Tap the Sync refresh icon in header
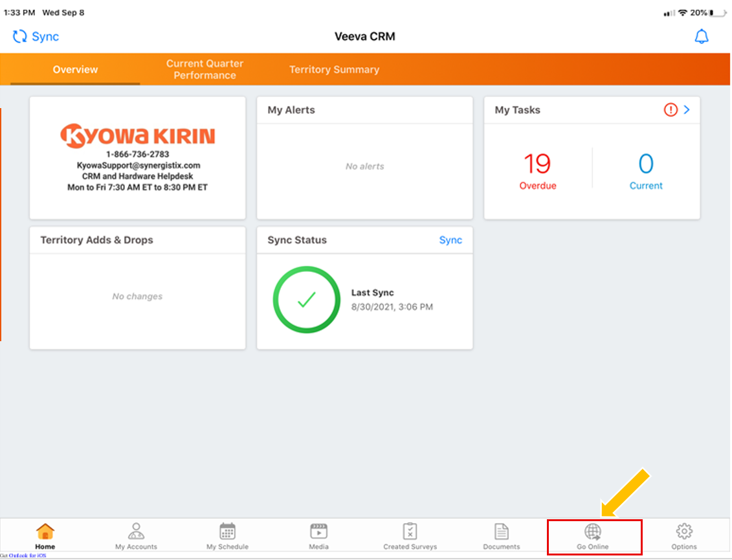Viewport: 732px width, 560px height. [x=19, y=36]
